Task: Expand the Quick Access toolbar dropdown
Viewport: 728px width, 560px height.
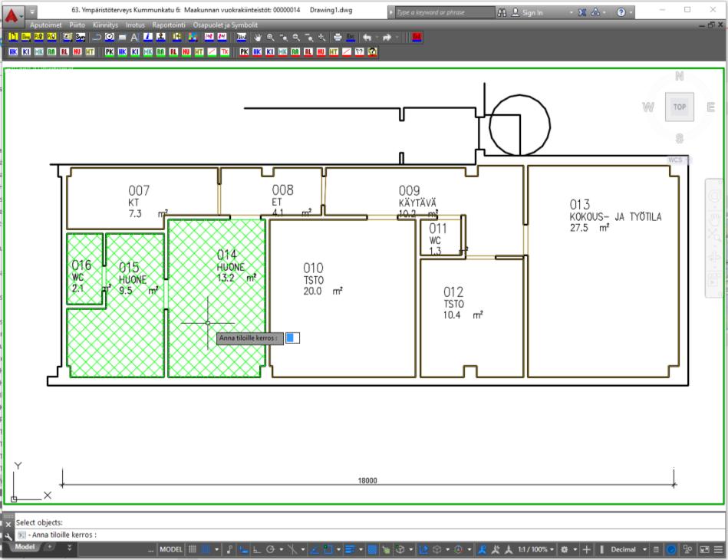Action: coord(32,12)
